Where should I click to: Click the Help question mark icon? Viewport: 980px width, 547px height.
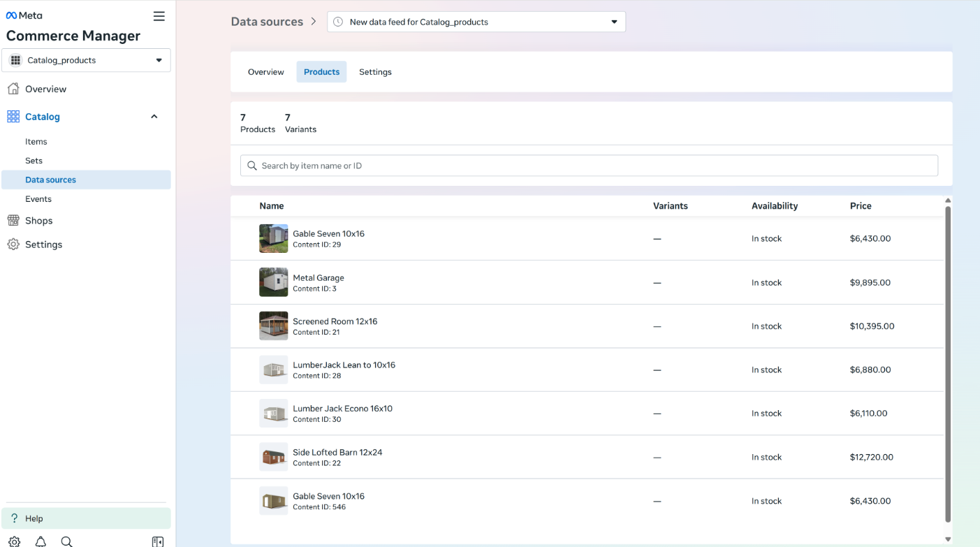[x=14, y=518]
